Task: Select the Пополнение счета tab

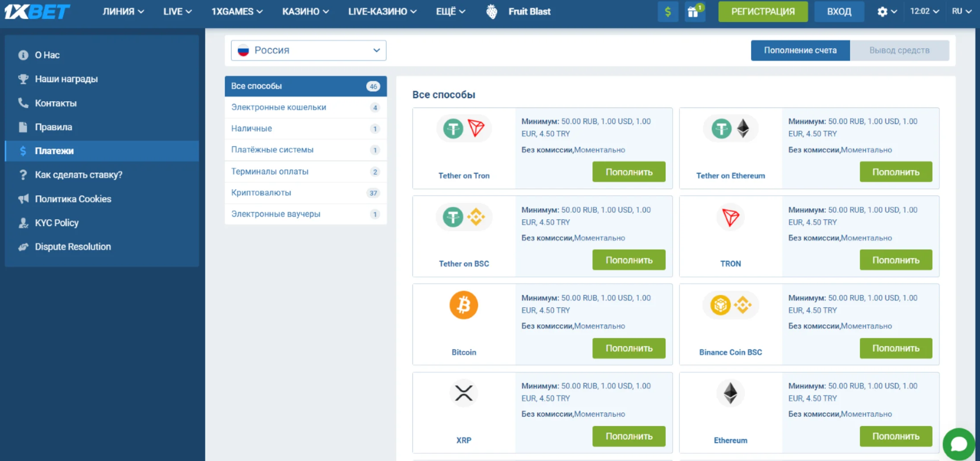Action: point(800,50)
